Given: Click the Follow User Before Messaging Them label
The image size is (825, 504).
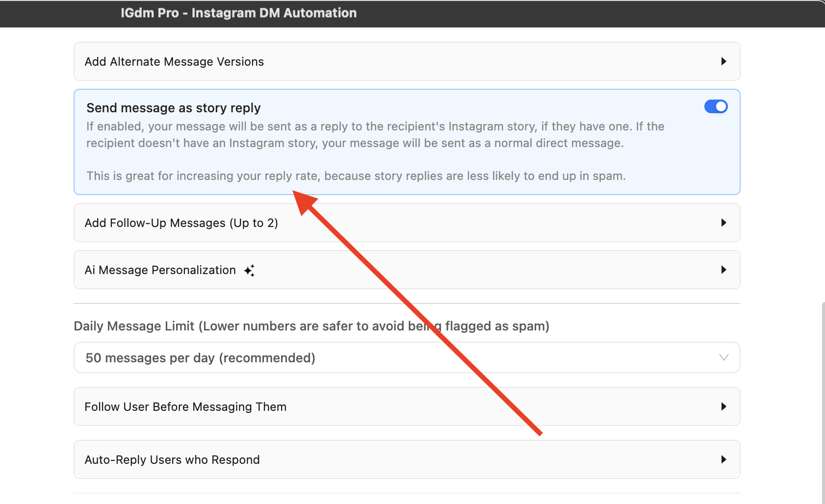Looking at the screenshot, I should coord(185,407).
